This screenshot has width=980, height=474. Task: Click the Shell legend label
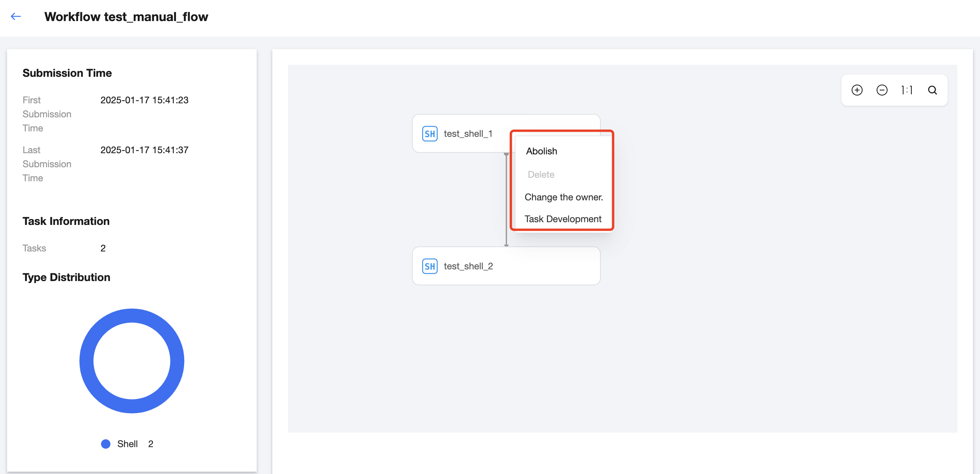[x=127, y=444]
